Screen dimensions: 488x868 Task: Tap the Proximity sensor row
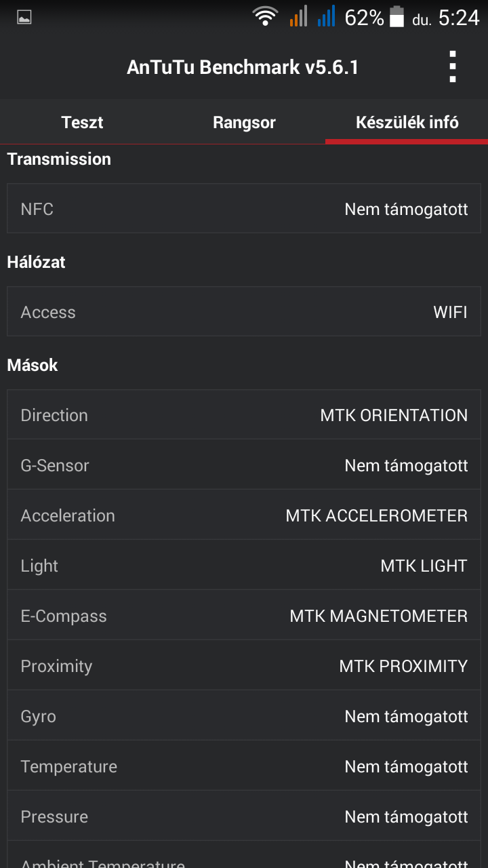click(x=244, y=666)
